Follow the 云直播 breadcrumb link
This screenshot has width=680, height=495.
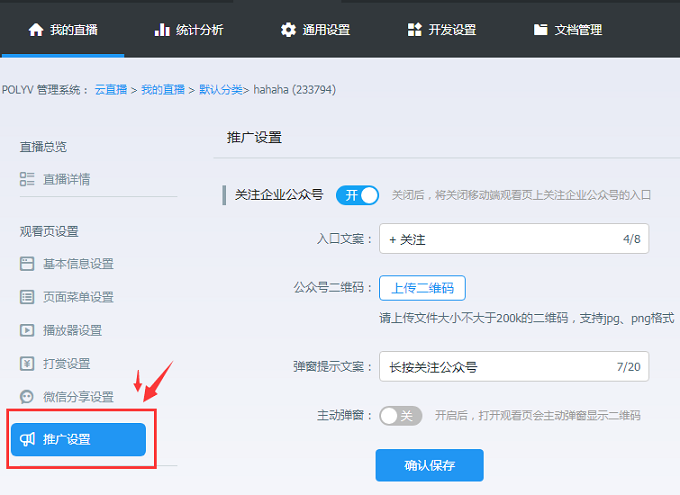(x=111, y=90)
